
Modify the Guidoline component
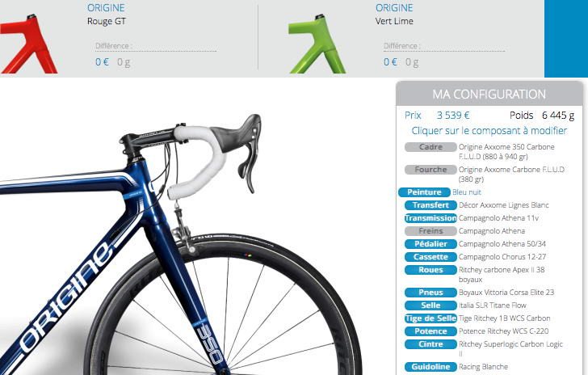pyautogui.click(x=430, y=367)
